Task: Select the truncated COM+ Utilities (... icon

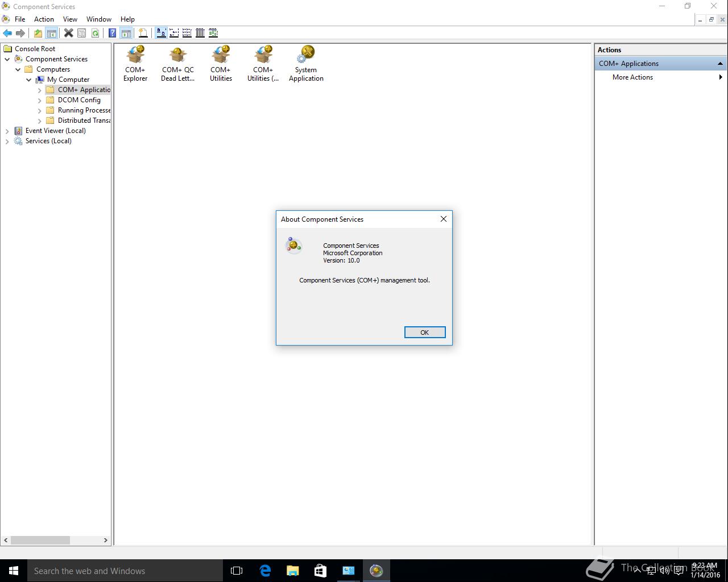Action: (x=263, y=64)
